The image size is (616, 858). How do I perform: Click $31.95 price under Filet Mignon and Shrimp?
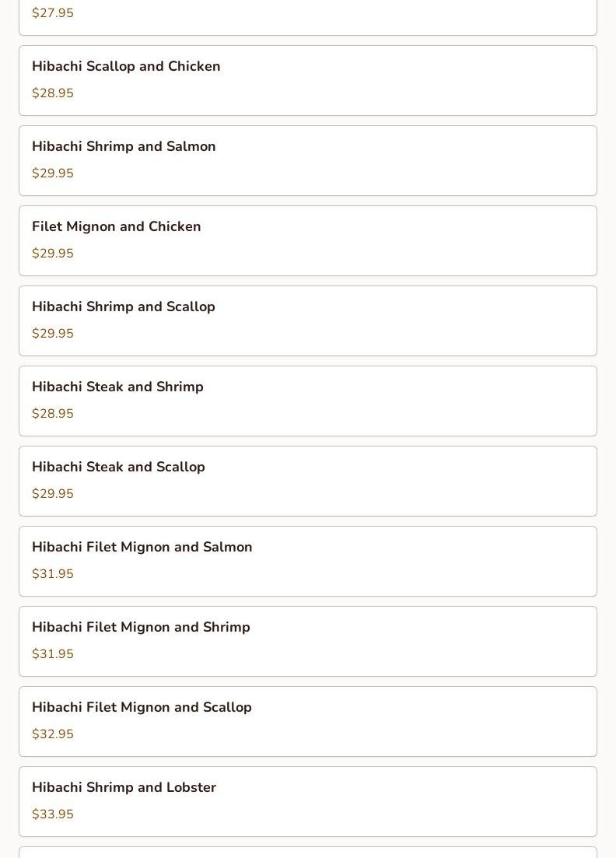click(x=53, y=654)
